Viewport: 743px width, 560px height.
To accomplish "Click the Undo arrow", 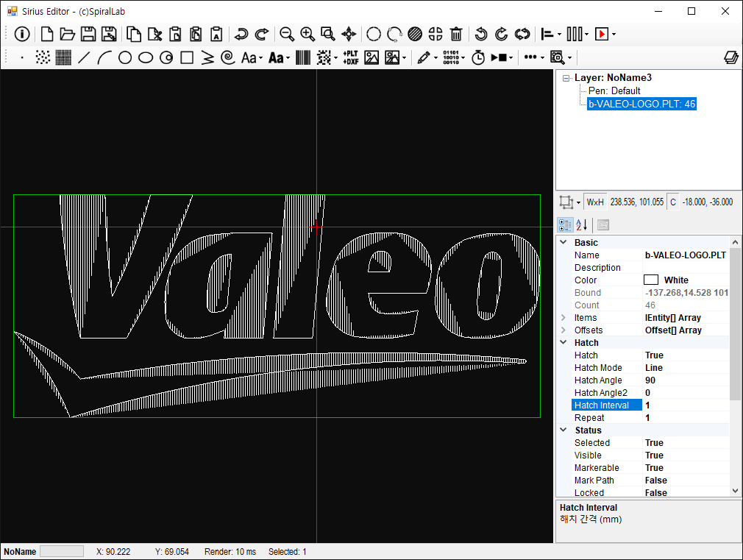I will [241, 34].
